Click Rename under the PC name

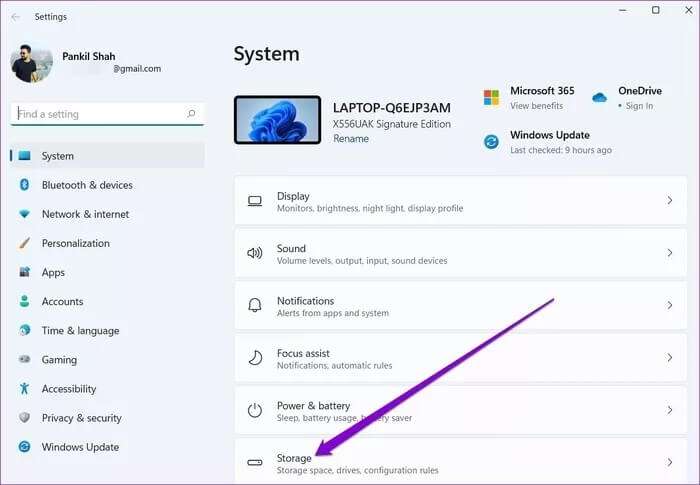[351, 138]
